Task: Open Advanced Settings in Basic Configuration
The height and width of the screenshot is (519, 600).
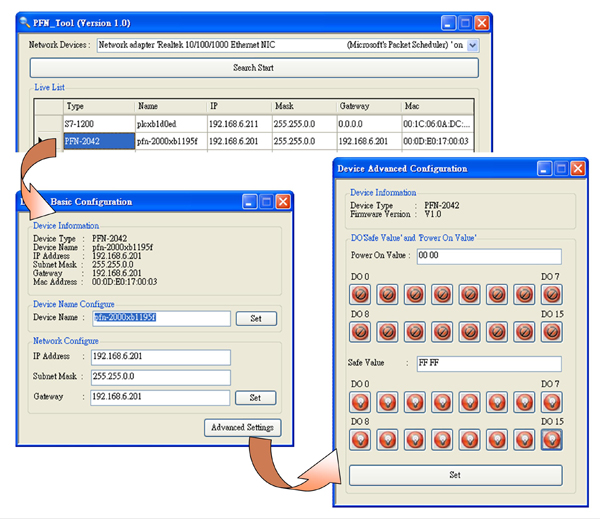Action: (x=243, y=427)
